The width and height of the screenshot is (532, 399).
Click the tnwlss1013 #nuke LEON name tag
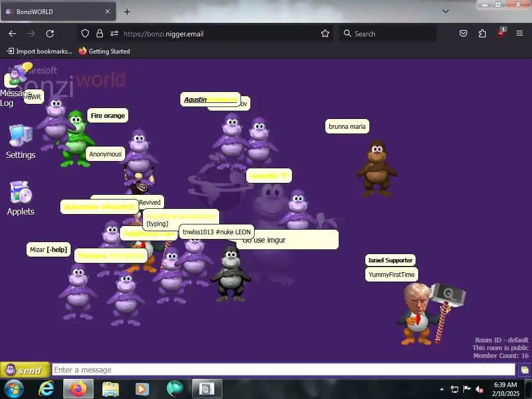(x=217, y=232)
